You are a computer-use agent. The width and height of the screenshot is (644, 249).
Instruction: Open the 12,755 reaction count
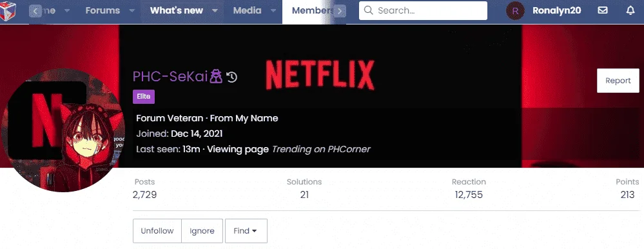click(x=469, y=195)
